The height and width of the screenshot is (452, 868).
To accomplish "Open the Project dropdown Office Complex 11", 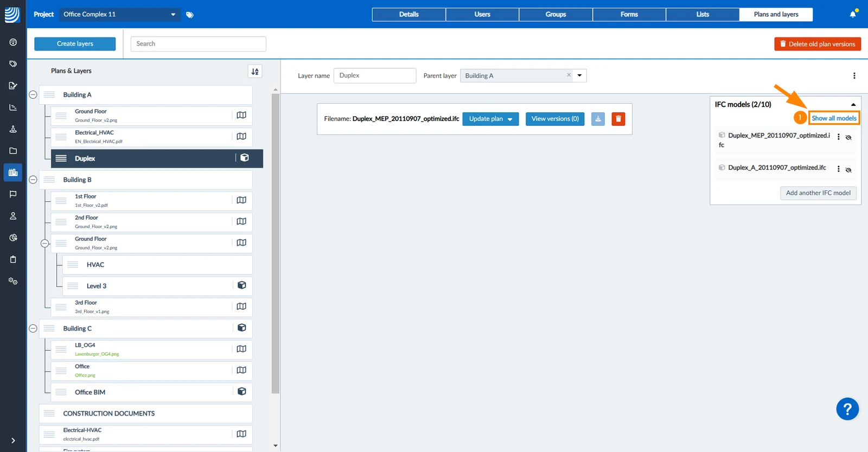I will pyautogui.click(x=119, y=14).
